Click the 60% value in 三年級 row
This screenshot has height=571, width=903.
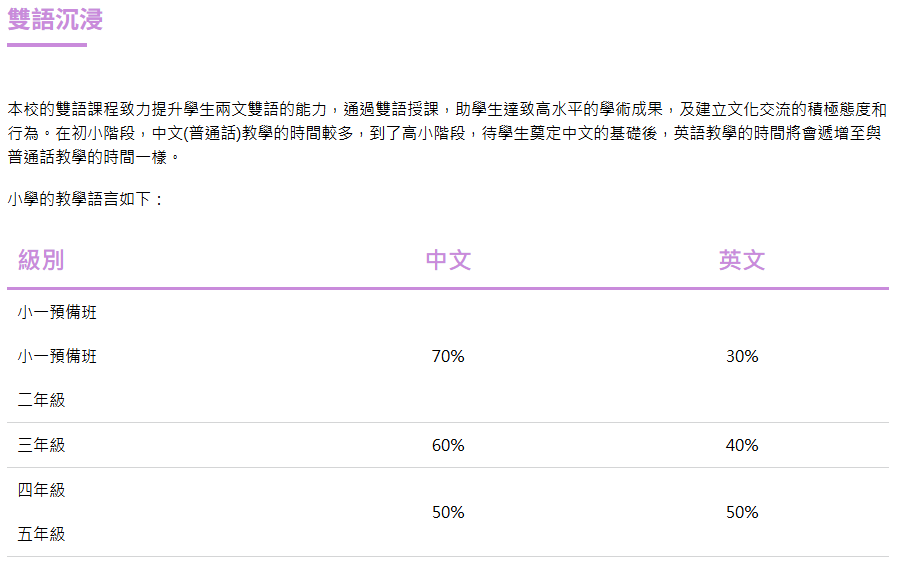pyautogui.click(x=448, y=445)
